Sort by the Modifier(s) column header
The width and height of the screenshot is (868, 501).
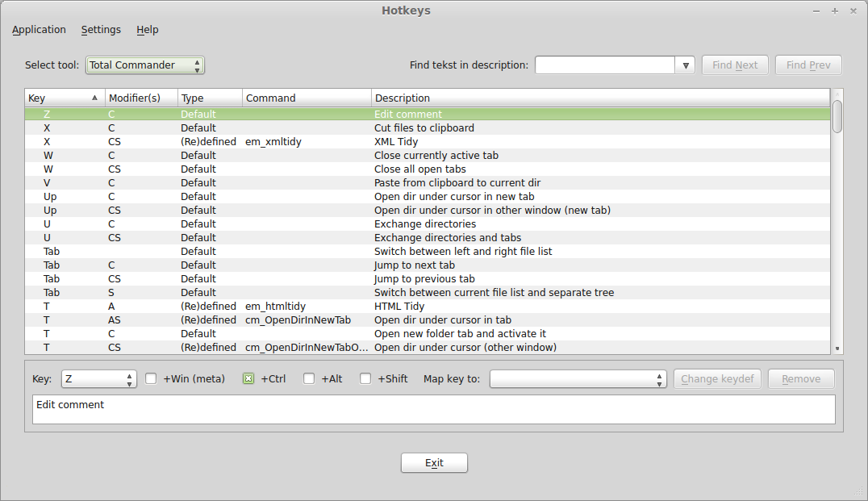coord(141,98)
